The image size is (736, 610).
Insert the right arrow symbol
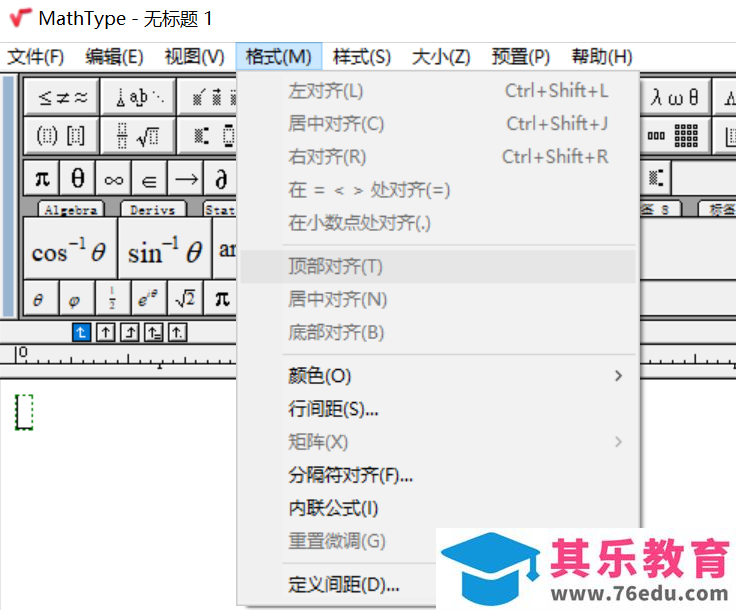(185, 178)
